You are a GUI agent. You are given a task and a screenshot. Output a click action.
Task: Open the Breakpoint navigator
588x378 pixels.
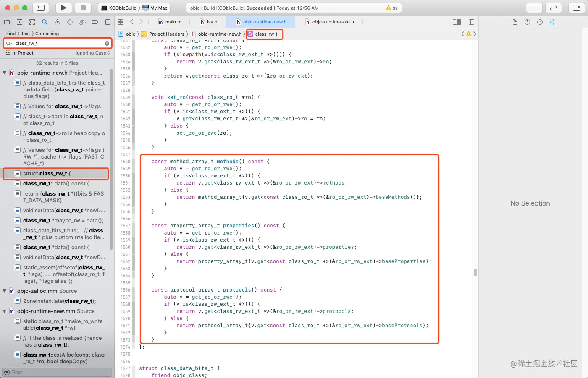coord(95,22)
